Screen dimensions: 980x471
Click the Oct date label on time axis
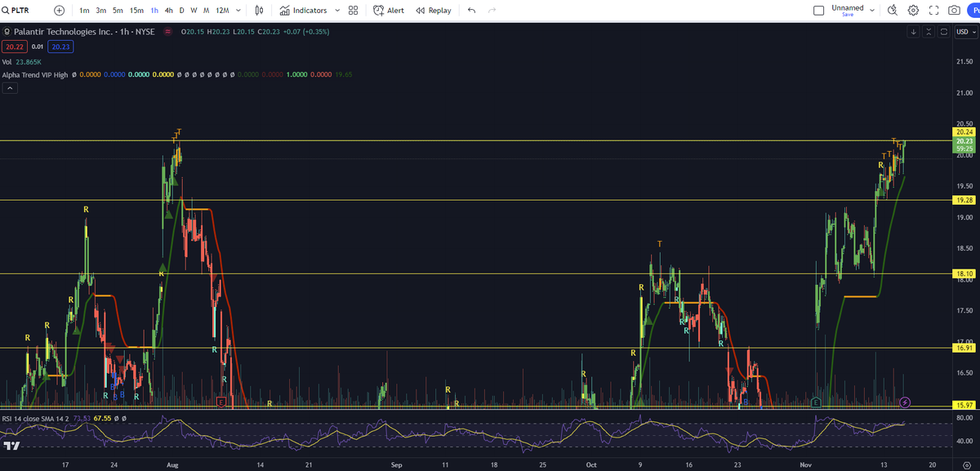[x=590, y=464]
